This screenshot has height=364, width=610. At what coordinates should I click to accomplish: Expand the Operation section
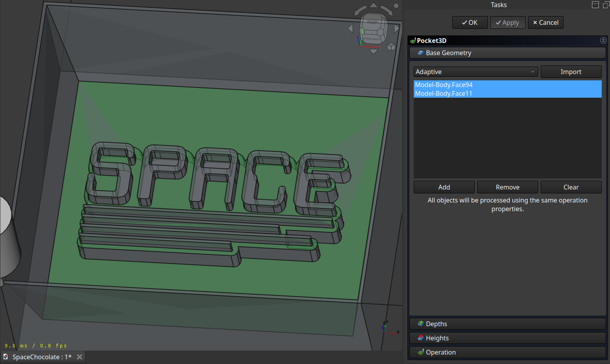click(x=508, y=352)
